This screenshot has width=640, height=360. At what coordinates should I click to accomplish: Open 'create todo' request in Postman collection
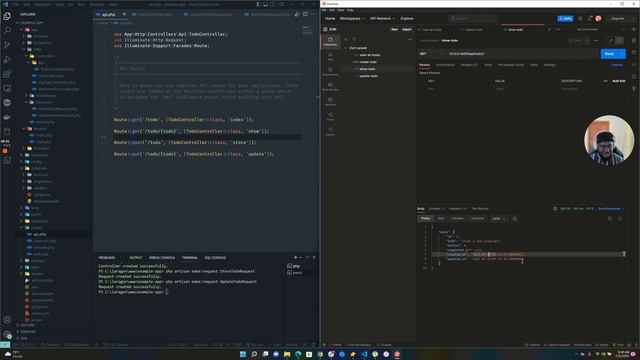[x=367, y=62]
